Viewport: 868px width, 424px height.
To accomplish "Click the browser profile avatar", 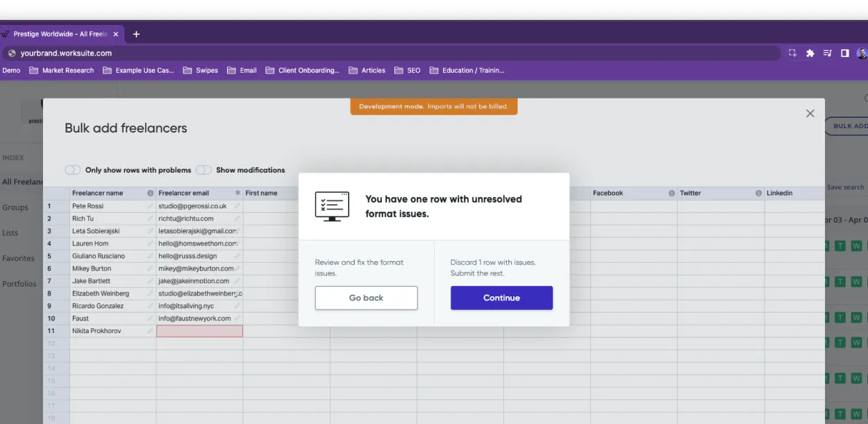I will click(862, 53).
